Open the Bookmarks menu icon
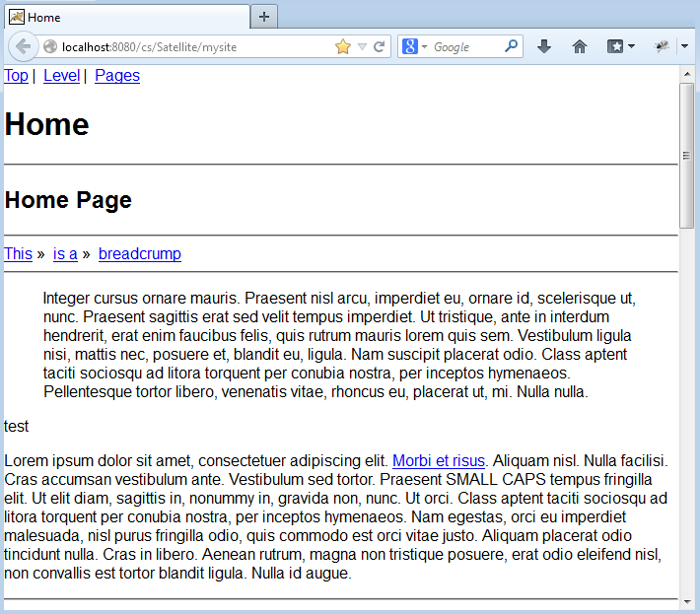Image resolution: width=700 pixels, height=614 pixels. (x=615, y=46)
